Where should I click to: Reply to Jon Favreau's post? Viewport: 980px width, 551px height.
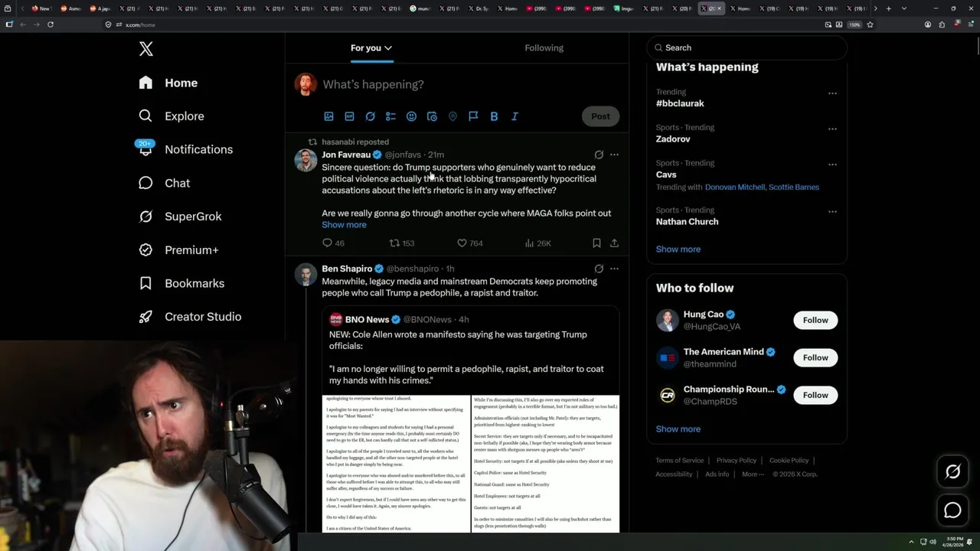pyautogui.click(x=333, y=243)
